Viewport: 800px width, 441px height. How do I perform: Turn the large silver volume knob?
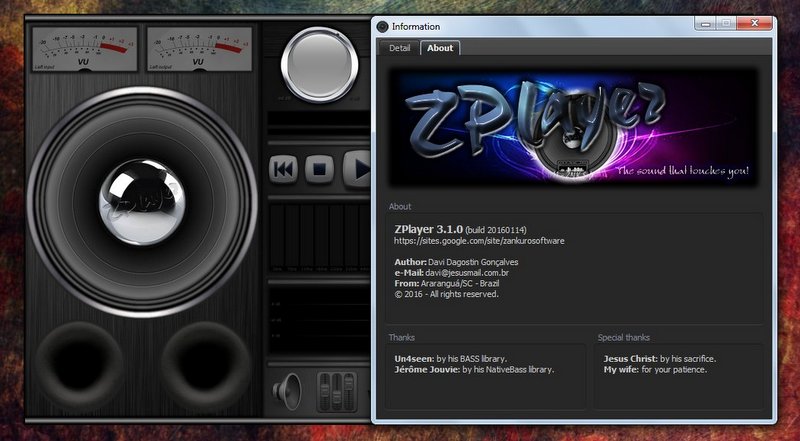[x=319, y=64]
